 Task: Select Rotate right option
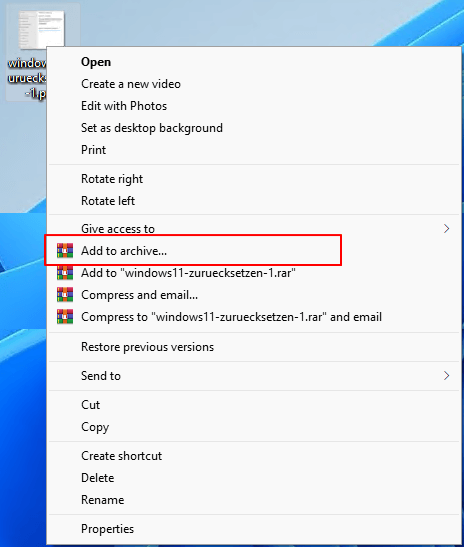(112, 179)
